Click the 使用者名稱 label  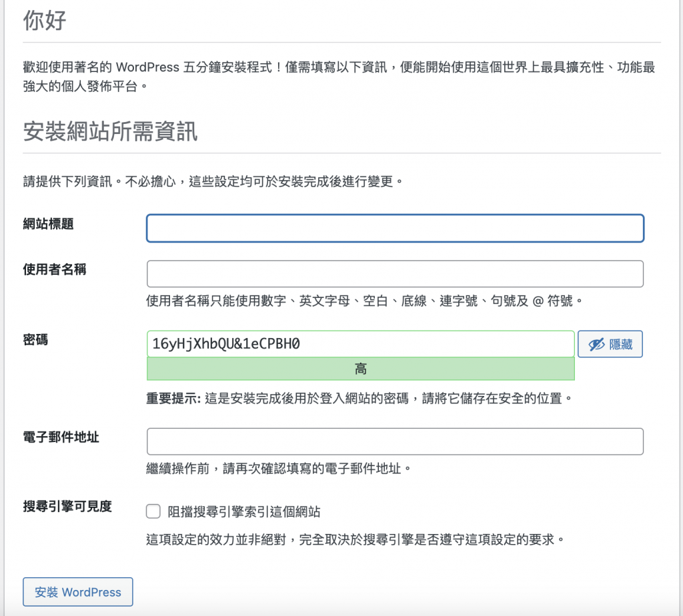[55, 269]
